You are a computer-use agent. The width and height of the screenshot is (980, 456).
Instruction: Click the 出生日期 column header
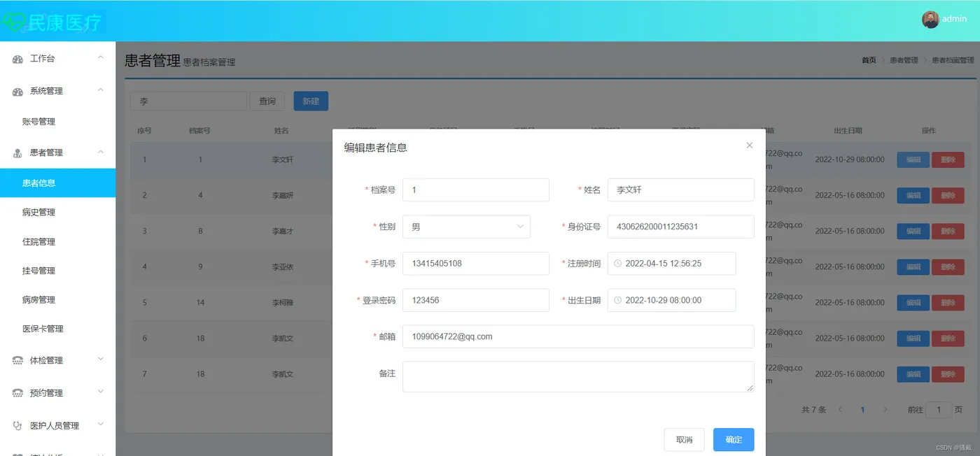click(848, 131)
